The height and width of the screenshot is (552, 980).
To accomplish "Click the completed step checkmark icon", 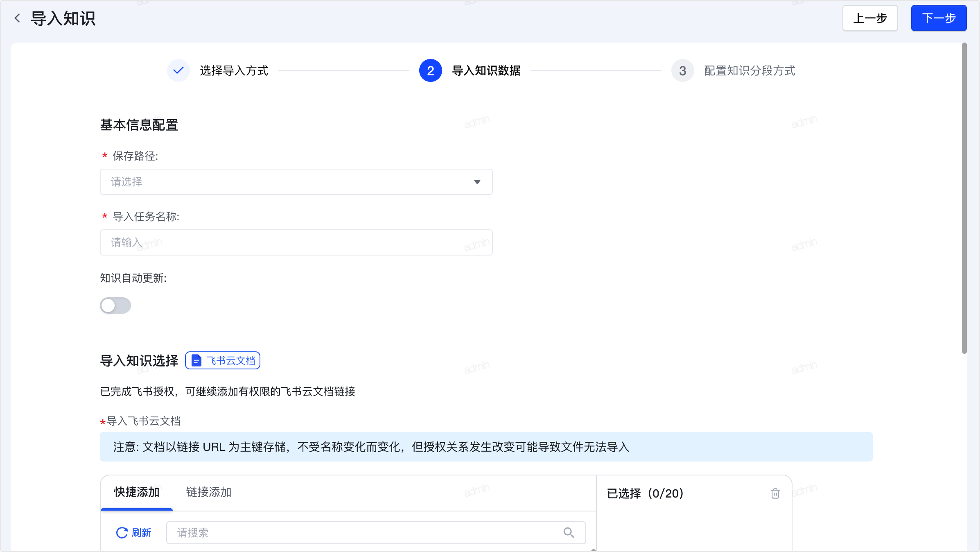I will coord(178,70).
